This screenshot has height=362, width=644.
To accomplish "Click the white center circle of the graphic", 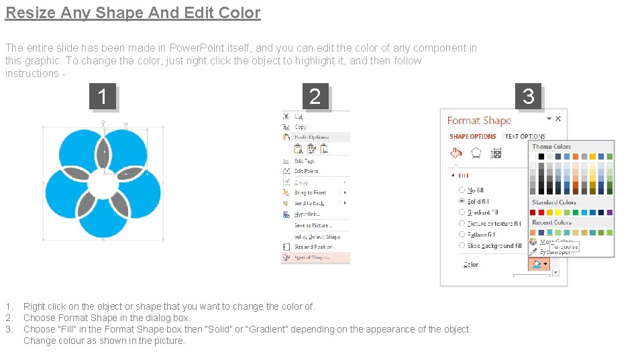I will [103, 181].
